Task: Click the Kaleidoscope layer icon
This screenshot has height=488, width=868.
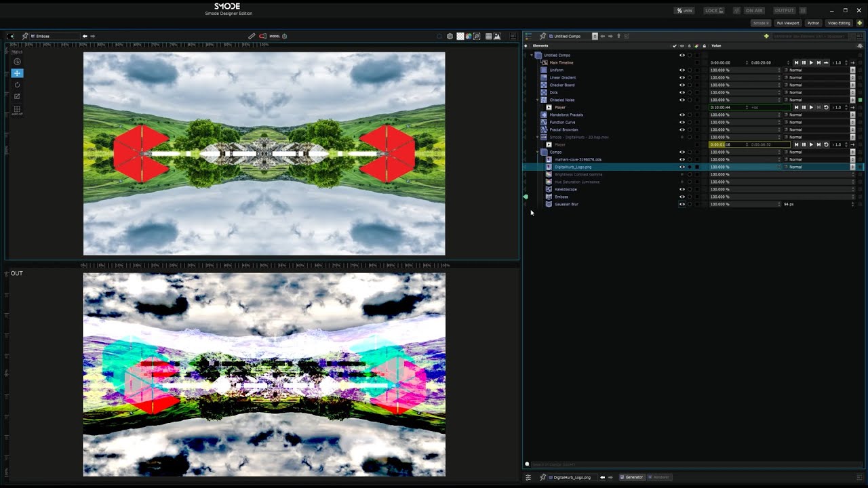Action: click(x=549, y=189)
